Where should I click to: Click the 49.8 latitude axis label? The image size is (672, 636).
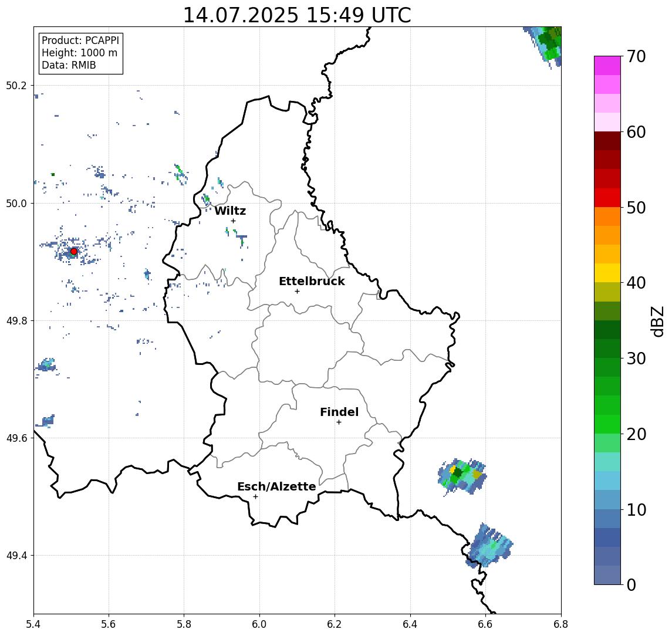point(16,320)
